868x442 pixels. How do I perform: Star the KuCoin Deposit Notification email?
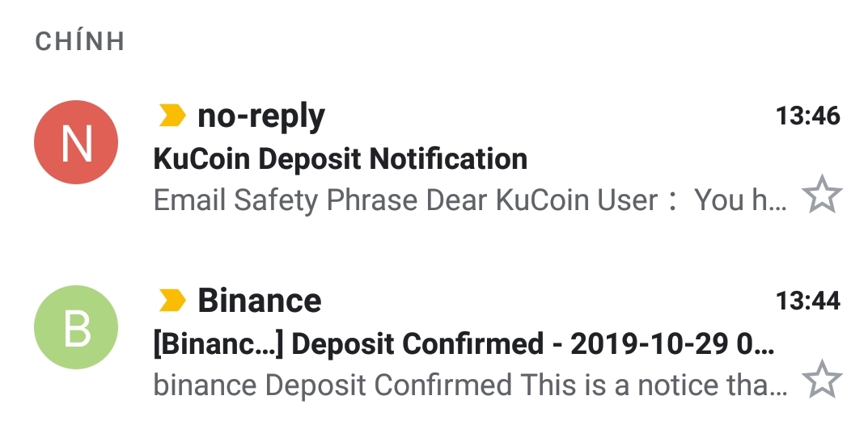click(821, 196)
